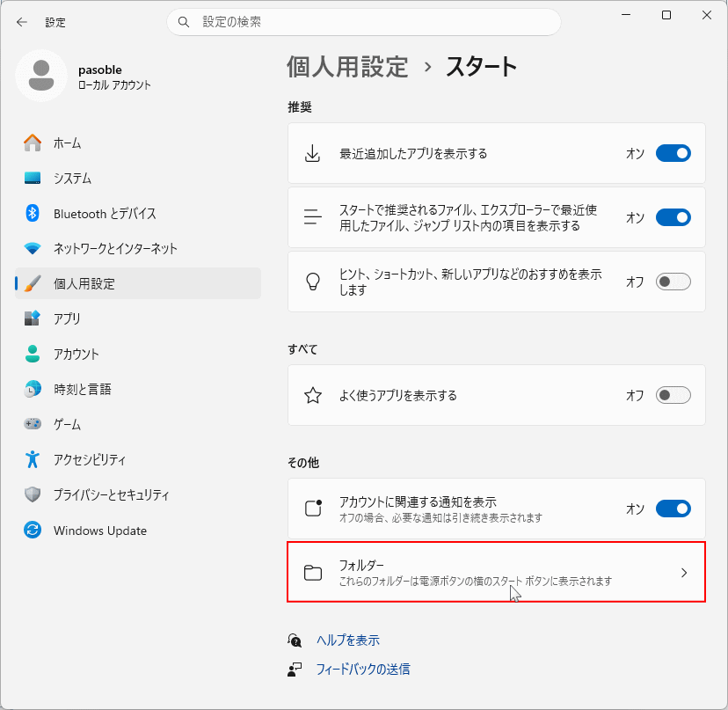Open the ヘルプを表示 link

[351, 640]
